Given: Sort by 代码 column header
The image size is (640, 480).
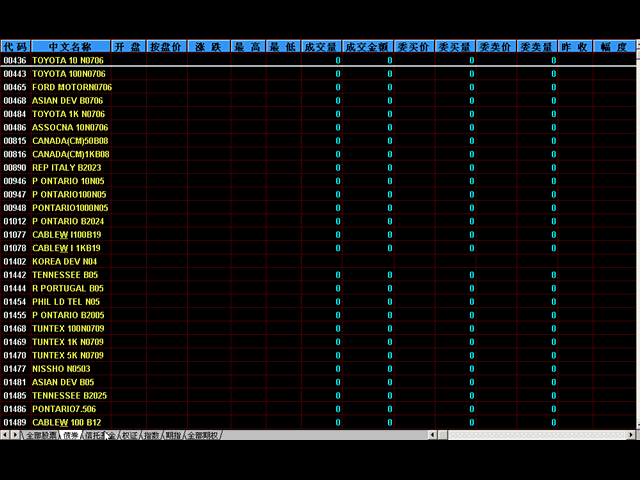Looking at the screenshot, I should 16,47.
